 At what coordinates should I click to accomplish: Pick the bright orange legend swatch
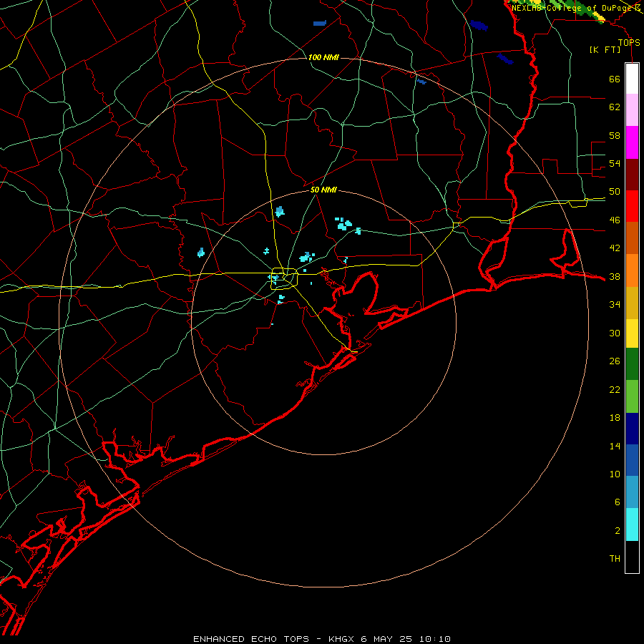[632, 270]
